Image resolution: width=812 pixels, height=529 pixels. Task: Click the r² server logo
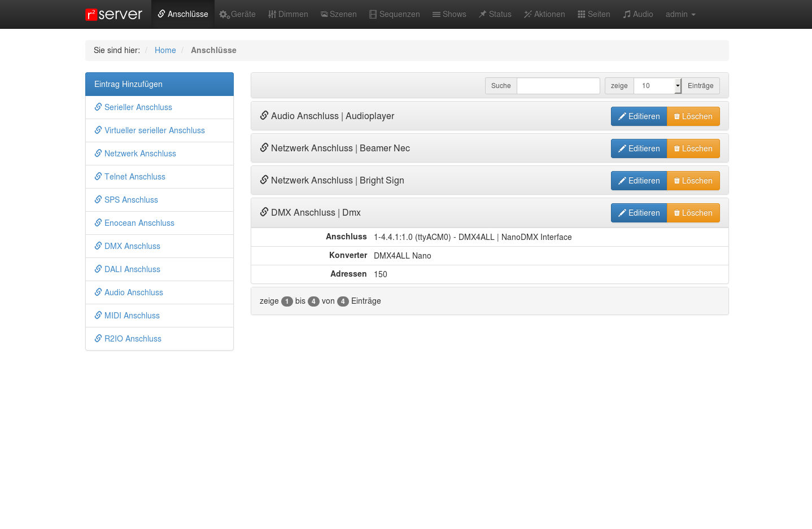[x=113, y=14]
